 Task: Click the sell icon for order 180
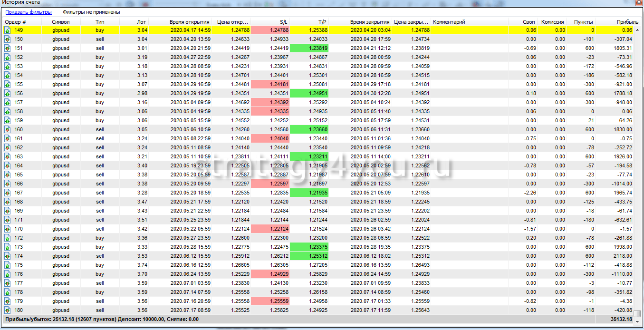[8, 310]
